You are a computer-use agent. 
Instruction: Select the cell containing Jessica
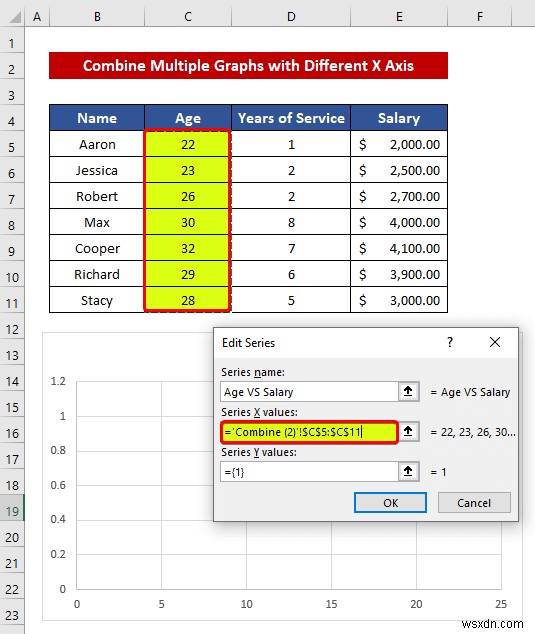(x=97, y=170)
